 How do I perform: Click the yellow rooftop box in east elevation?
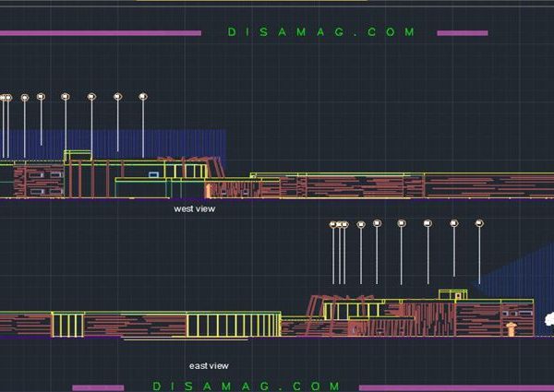[447, 295]
